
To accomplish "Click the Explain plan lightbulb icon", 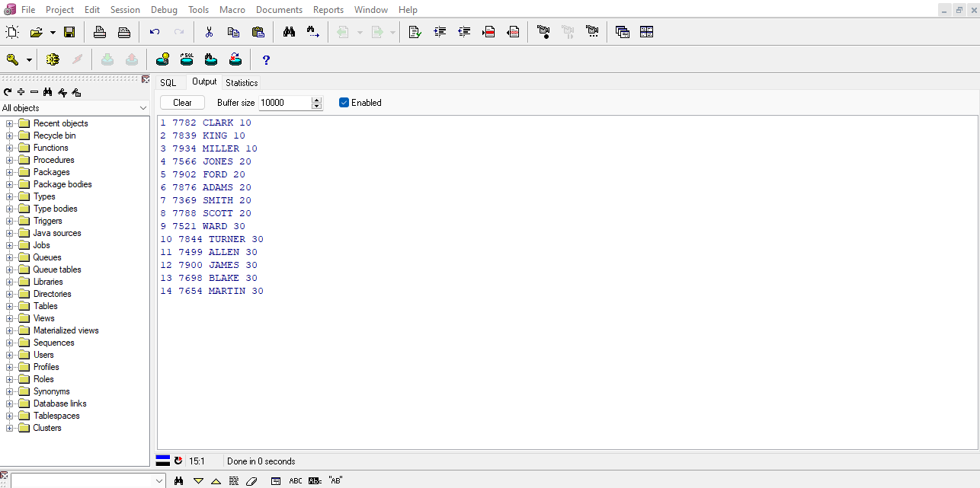I will pyautogui.click(x=162, y=59).
